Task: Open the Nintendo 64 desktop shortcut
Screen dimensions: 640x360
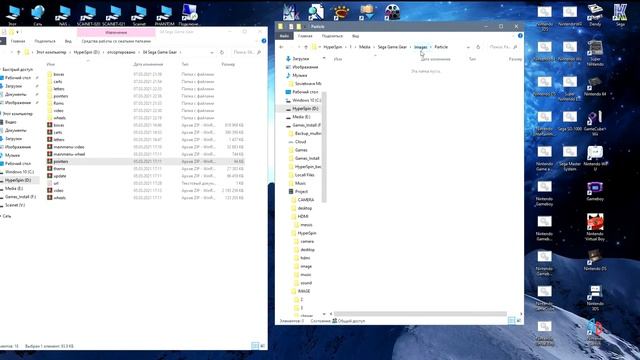Action: [595, 86]
